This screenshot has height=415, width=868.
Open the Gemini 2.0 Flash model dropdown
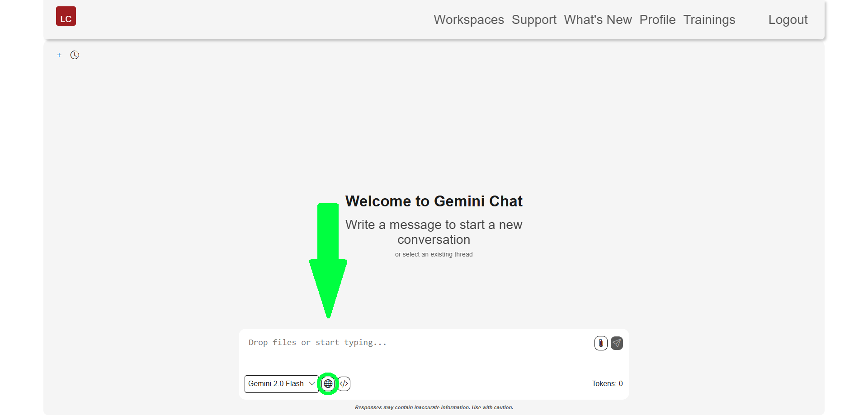(282, 384)
